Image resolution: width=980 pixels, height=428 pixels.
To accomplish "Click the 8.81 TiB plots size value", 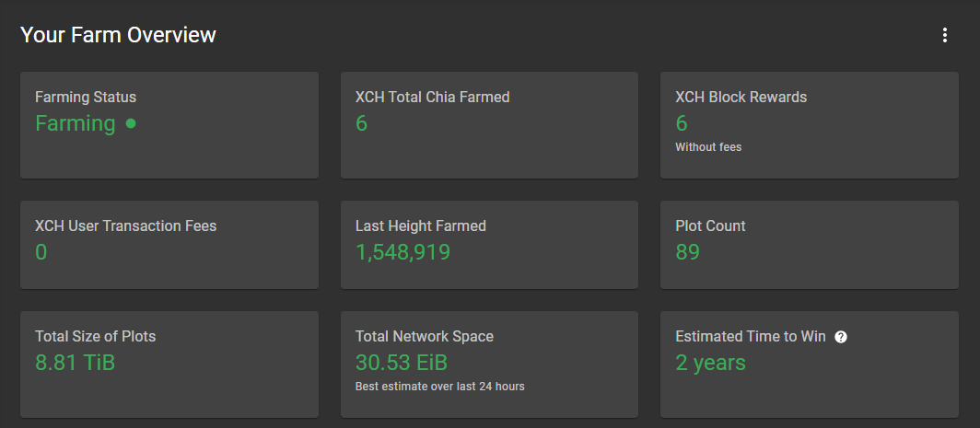I will pos(75,363).
